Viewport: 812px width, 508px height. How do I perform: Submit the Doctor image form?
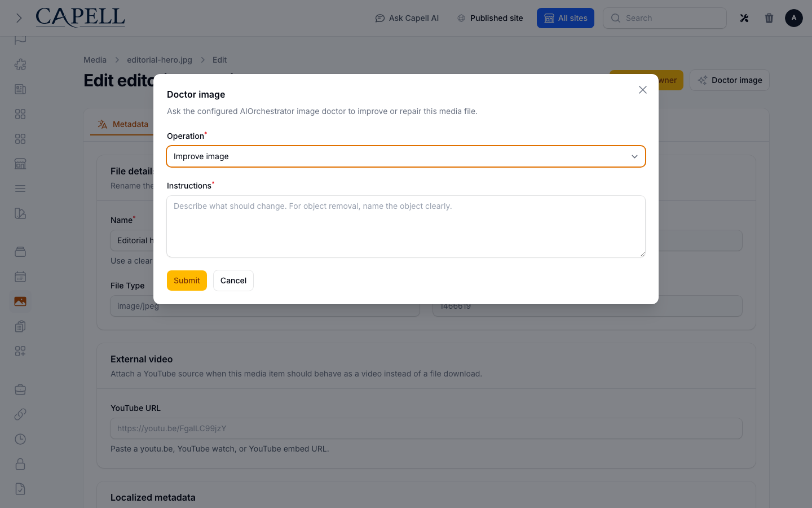tap(187, 281)
